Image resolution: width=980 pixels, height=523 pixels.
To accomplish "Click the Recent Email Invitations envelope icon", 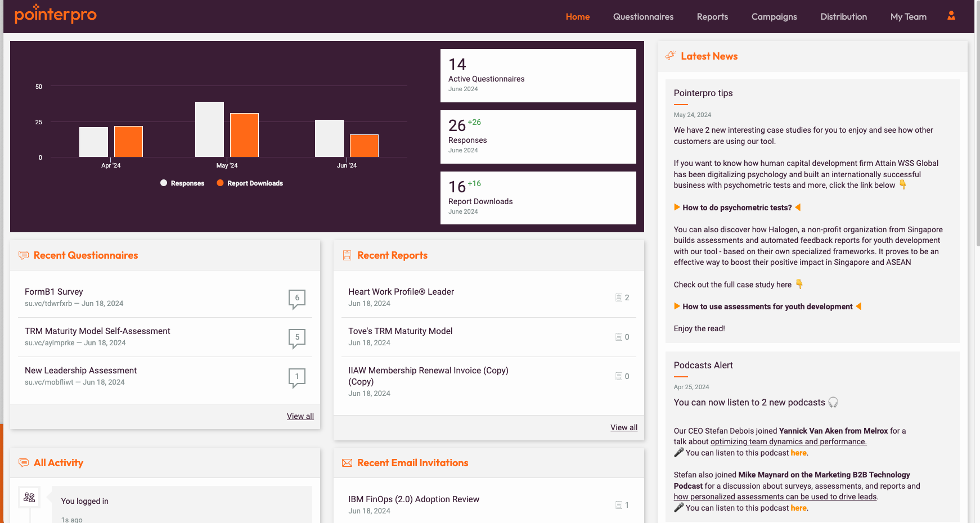I will tap(347, 463).
